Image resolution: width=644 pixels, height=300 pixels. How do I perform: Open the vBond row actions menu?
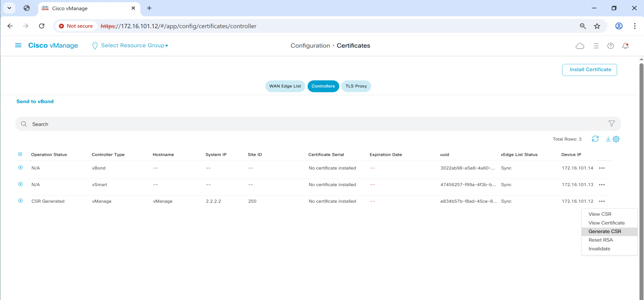[602, 168]
